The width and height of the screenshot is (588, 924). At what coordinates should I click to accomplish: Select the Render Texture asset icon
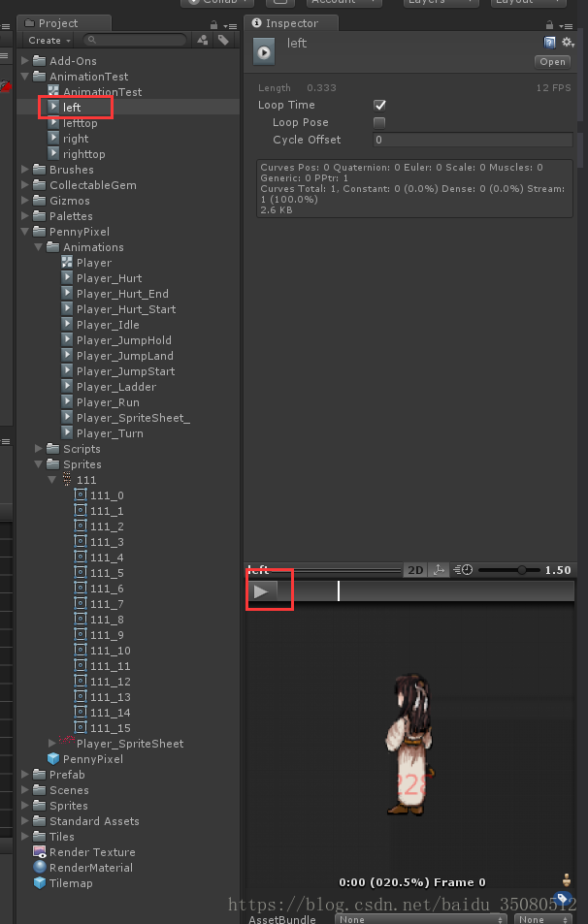(x=40, y=852)
